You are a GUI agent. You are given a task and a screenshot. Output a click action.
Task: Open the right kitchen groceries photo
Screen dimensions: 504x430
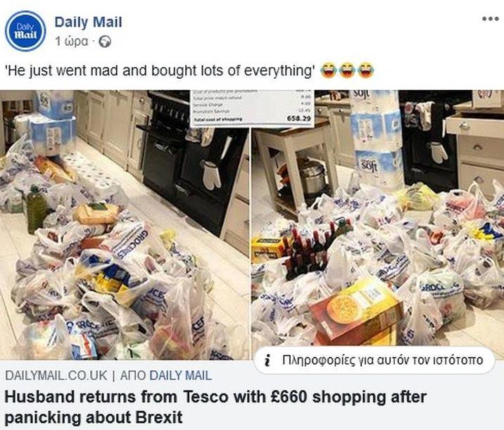click(x=378, y=219)
